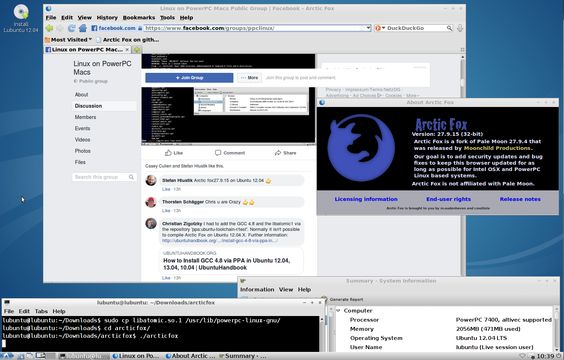Click the Join Group button
This screenshot has height=360, width=564.
coord(189,78)
